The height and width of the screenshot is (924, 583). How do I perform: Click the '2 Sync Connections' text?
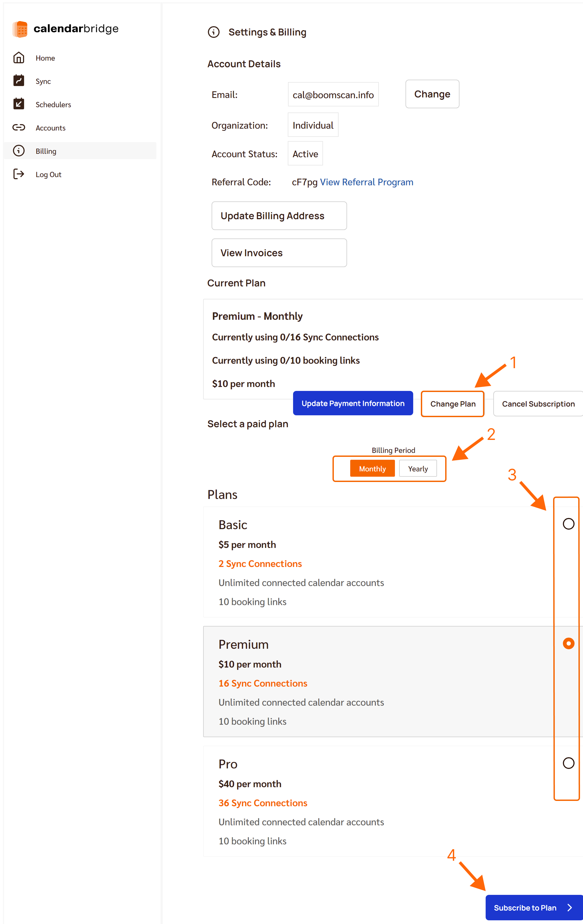pyautogui.click(x=260, y=564)
